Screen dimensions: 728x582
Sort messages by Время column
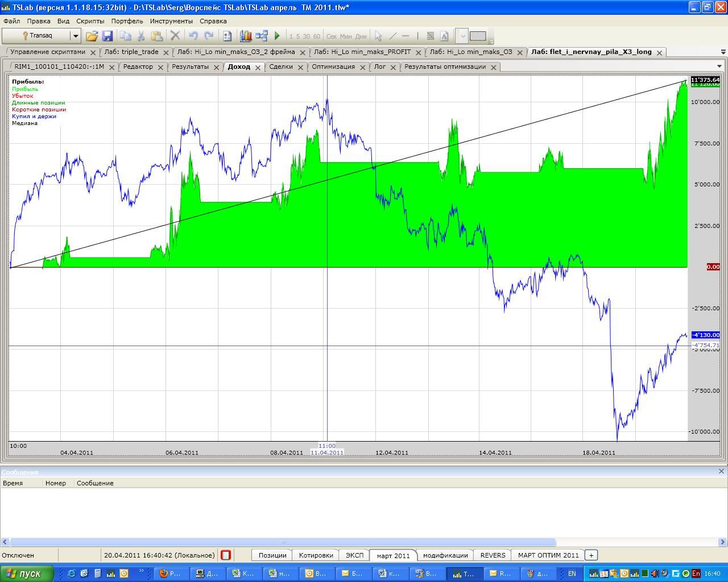click(22, 483)
